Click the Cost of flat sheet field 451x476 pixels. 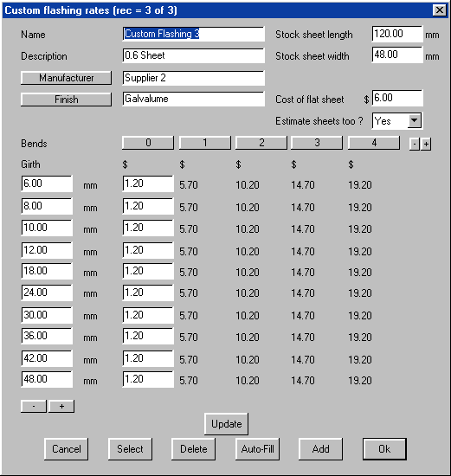(397, 98)
